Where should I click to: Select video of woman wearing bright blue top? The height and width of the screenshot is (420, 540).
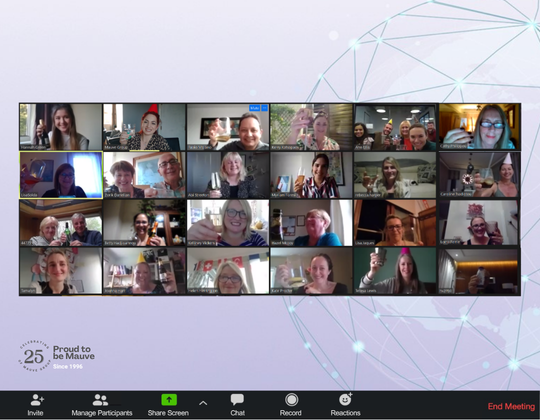coord(312,223)
